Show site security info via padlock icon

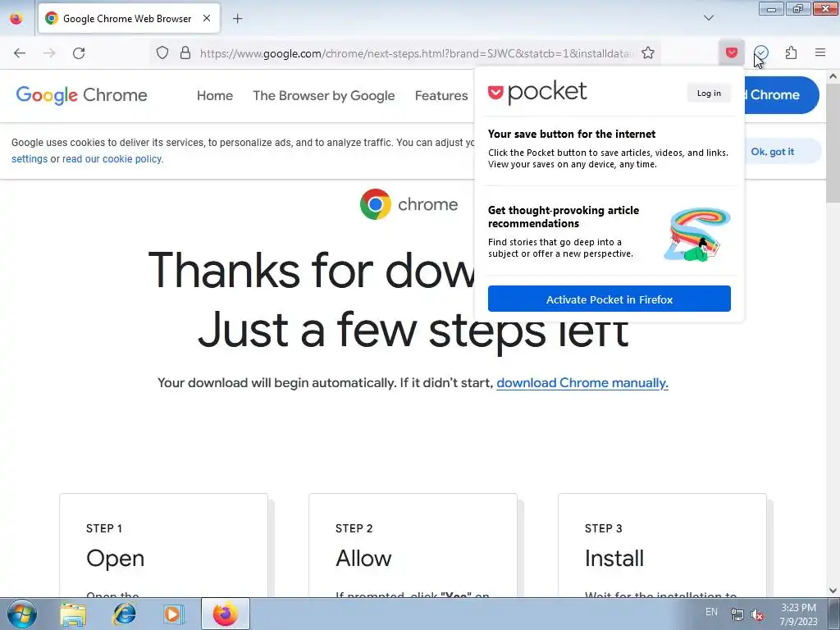point(185,52)
